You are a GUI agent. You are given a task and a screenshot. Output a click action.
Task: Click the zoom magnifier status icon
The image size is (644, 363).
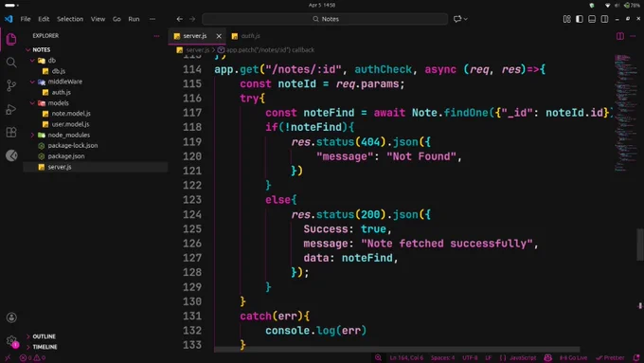click(378, 358)
